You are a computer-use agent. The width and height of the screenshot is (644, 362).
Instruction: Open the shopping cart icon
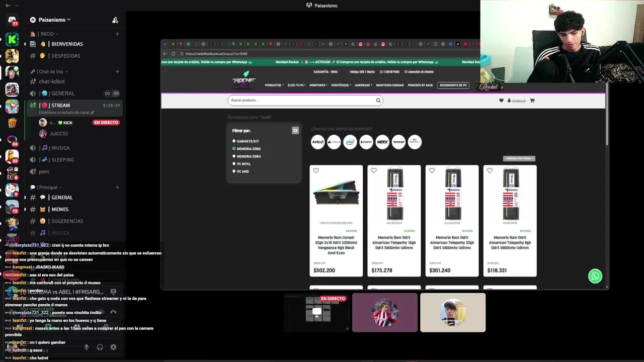coord(532,101)
